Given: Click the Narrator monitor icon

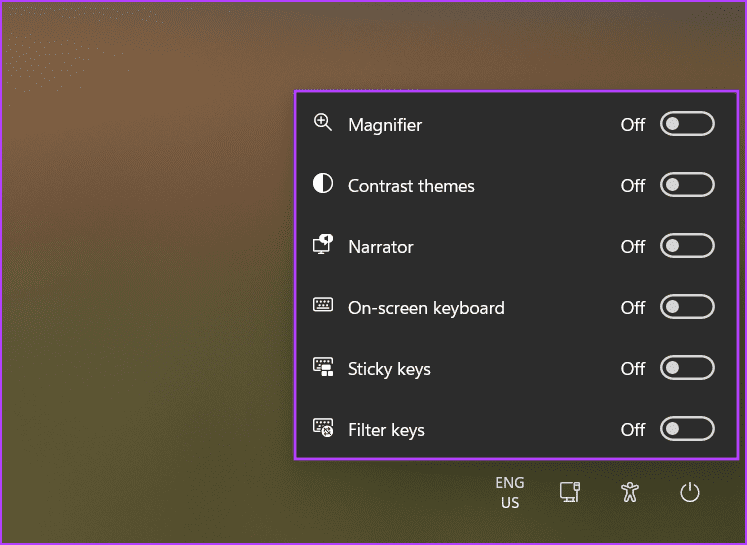Looking at the screenshot, I should 323,245.
